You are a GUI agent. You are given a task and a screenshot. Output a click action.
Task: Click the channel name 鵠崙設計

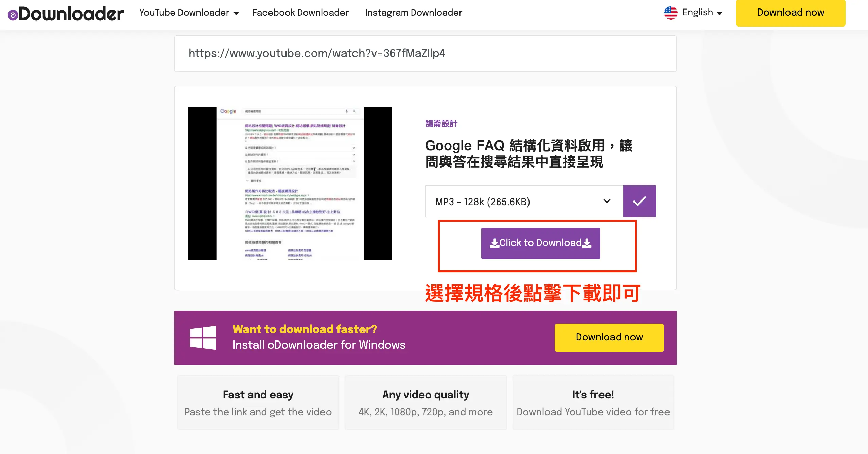pyautogui.click(x=441, y=124)
